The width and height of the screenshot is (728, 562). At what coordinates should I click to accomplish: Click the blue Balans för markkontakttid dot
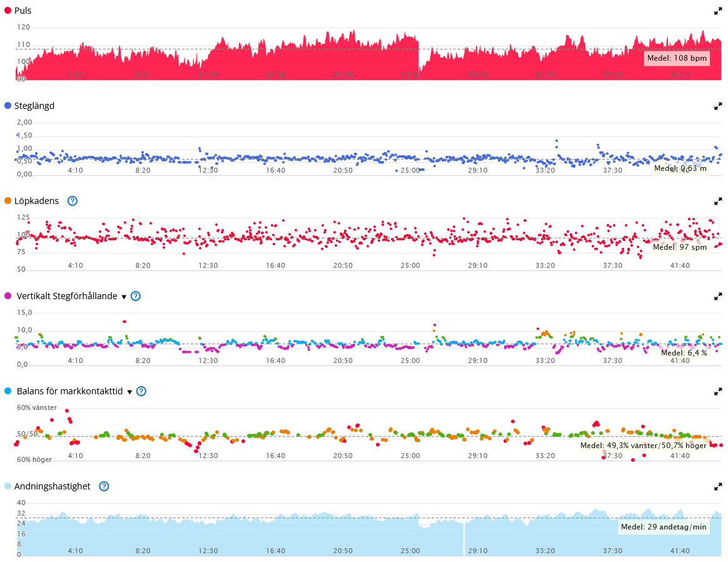coord(8,391)
